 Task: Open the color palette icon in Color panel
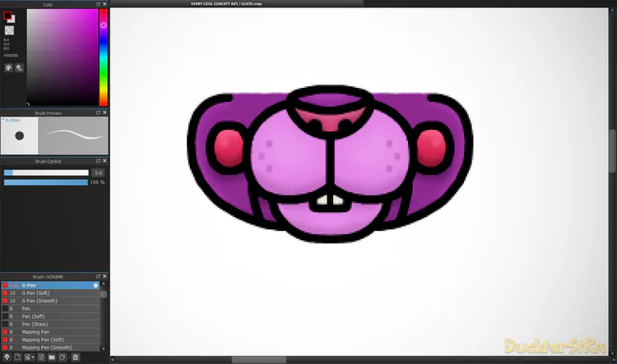[8, 67]
